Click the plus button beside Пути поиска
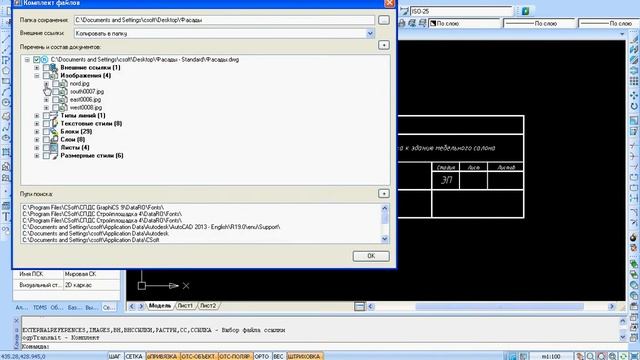This screenshot has width=640, height=360. click(384, 193)
